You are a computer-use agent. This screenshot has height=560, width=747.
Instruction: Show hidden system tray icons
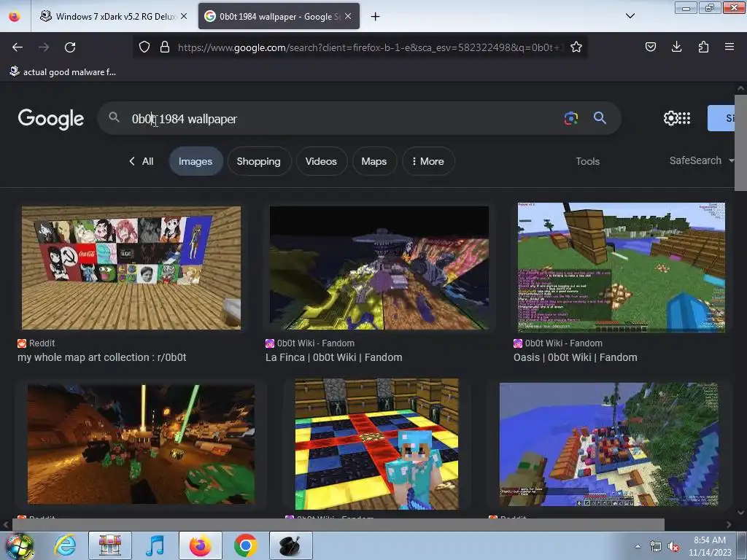[638, 546]
